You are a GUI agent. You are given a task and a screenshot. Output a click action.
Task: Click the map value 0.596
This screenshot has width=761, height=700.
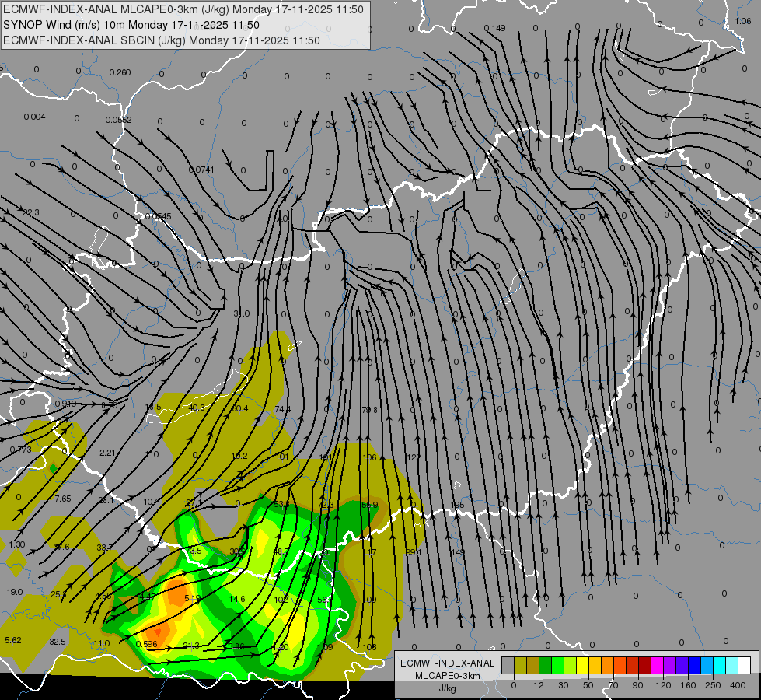147,644
